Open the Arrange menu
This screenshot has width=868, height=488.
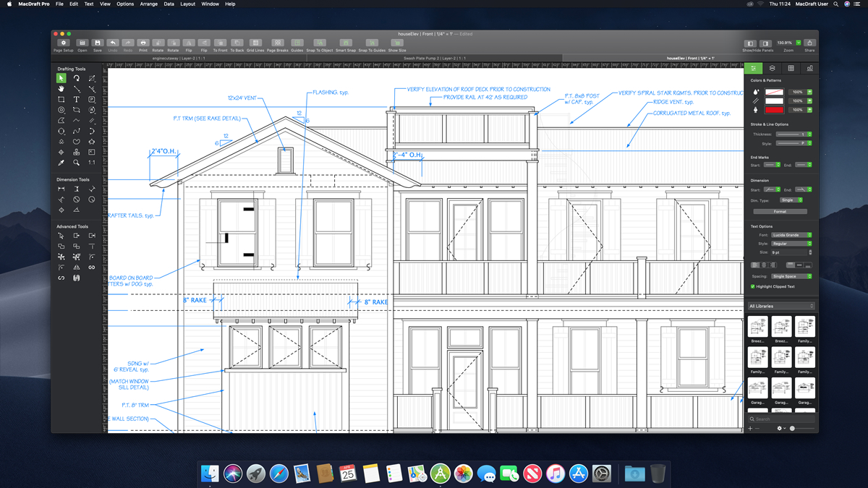pyautogui.click(x=148, y=4)
